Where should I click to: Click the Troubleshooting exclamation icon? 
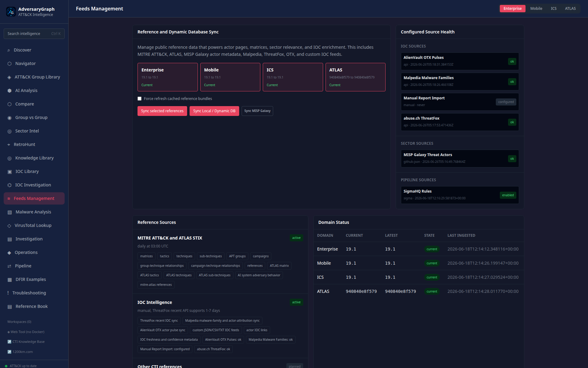8,293
